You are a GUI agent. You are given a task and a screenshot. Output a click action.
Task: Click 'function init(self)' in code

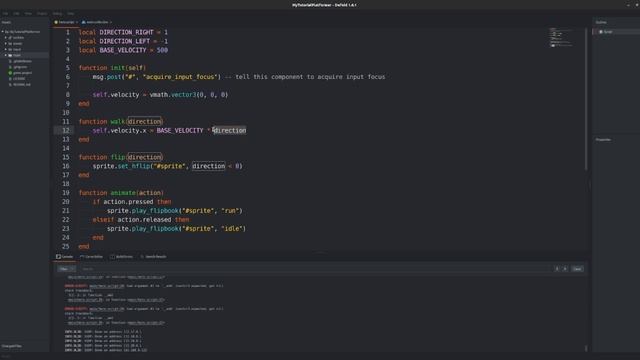tap(112, 68)
